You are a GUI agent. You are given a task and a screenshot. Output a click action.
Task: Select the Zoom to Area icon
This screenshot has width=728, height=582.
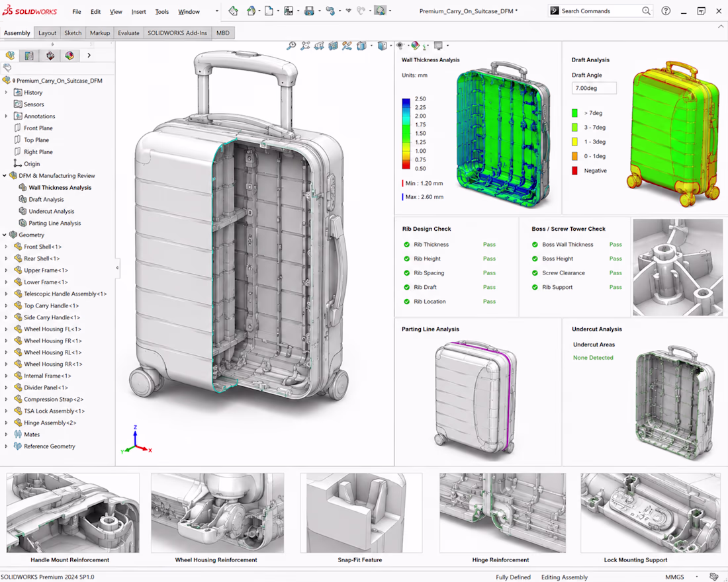(x=305, y=46)
